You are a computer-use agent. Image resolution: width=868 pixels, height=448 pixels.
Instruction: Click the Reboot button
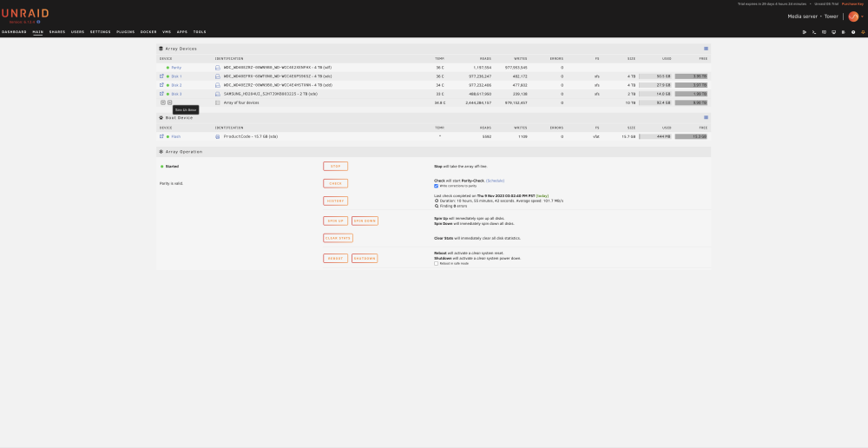[335, 259]
